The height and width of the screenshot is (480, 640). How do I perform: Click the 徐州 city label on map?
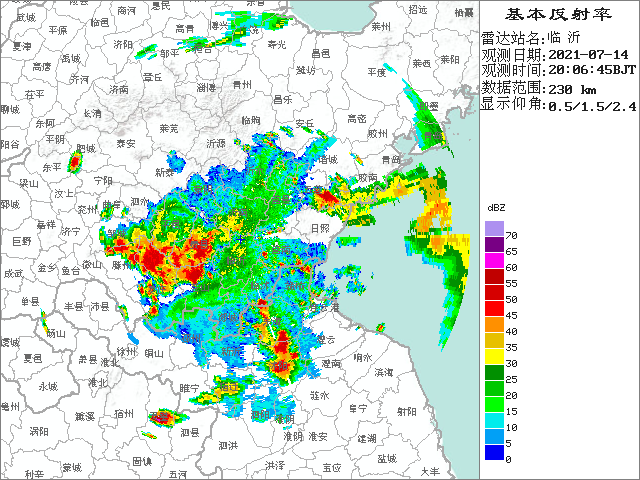[125, 351]
